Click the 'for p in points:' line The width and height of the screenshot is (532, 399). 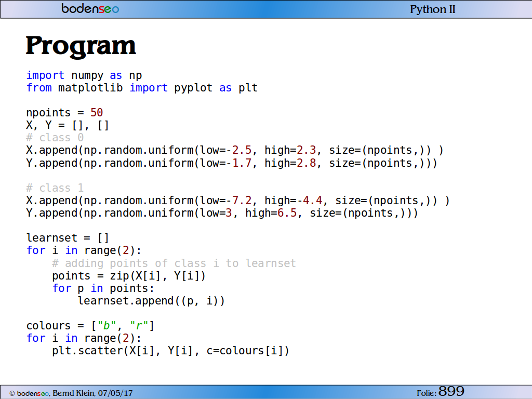103,288
